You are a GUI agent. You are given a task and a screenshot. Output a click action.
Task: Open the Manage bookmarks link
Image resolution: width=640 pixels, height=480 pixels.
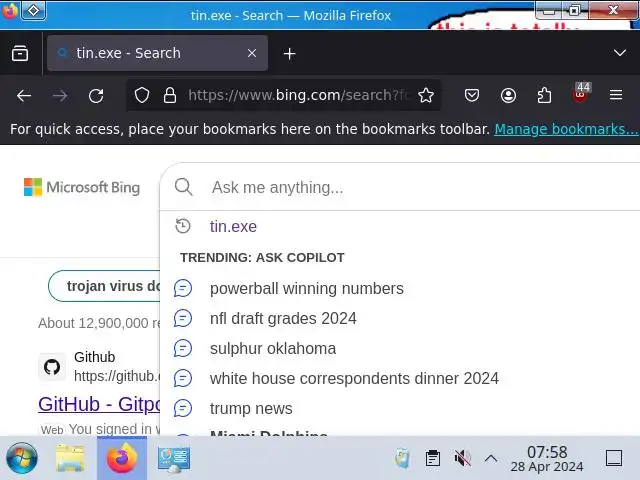[566, 129]
